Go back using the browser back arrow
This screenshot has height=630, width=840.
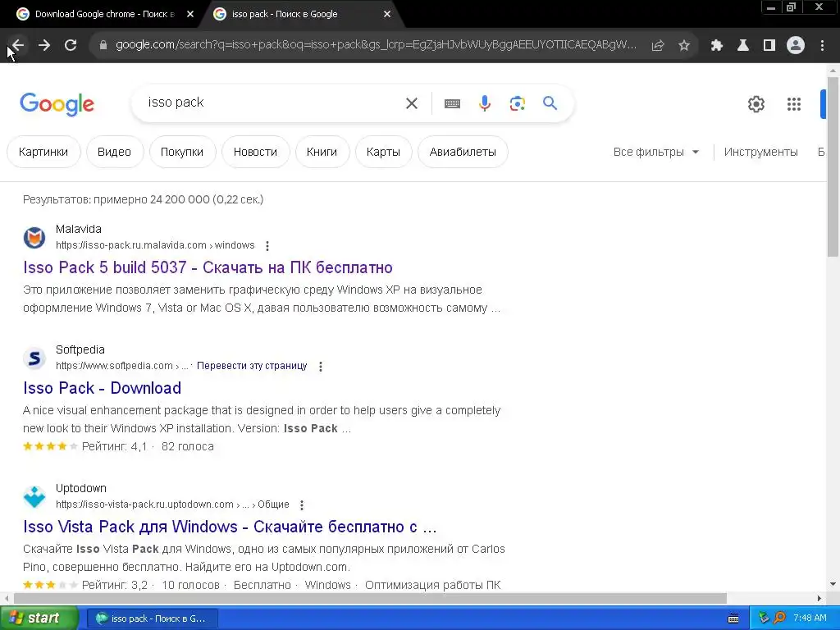tap(18, 45)
